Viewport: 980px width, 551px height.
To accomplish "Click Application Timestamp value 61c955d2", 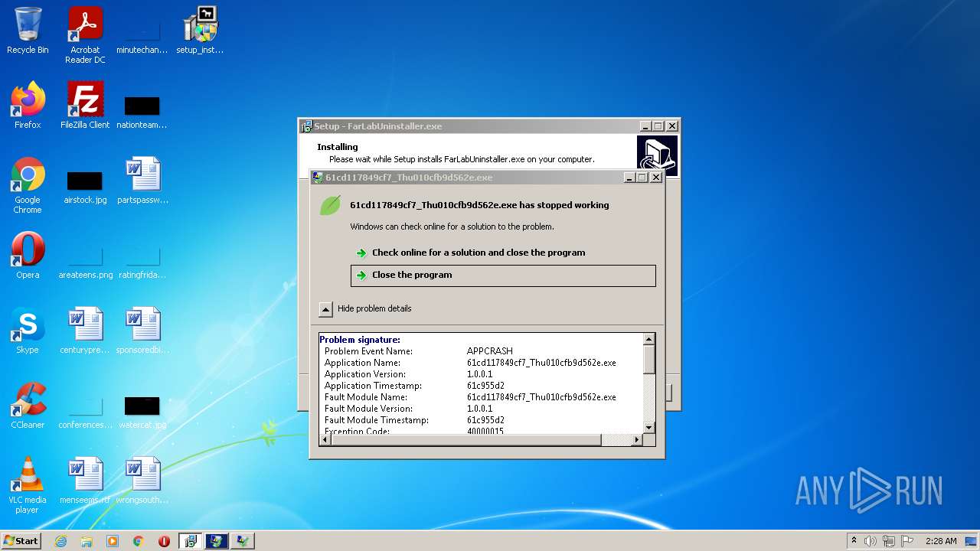I will (485, 386).
